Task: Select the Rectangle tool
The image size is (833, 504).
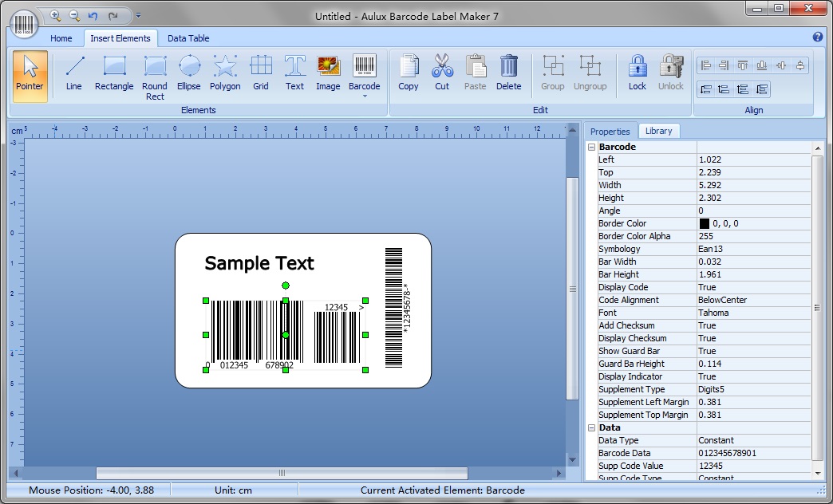Action: [114, 73]
